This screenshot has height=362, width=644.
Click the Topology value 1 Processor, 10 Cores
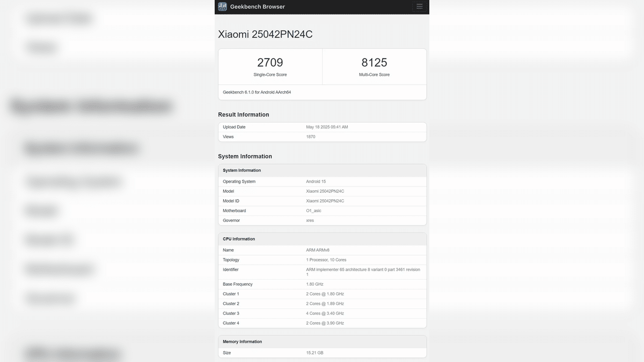(326, 260)
